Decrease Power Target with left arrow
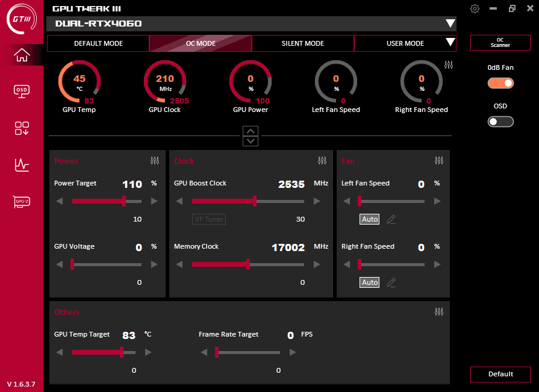Viewport: 539px width, 392px height. point(60,201)
